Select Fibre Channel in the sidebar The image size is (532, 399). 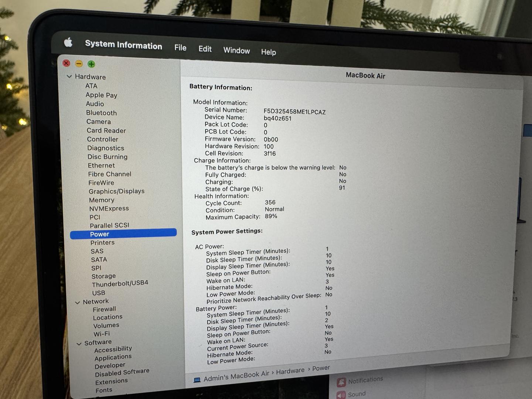[110, 174]
